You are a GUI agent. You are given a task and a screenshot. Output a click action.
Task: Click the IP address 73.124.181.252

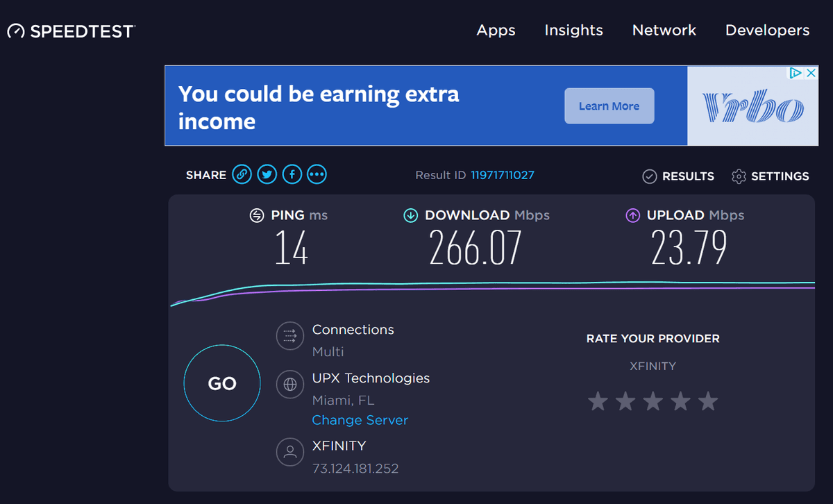click(x=355, y=469)
